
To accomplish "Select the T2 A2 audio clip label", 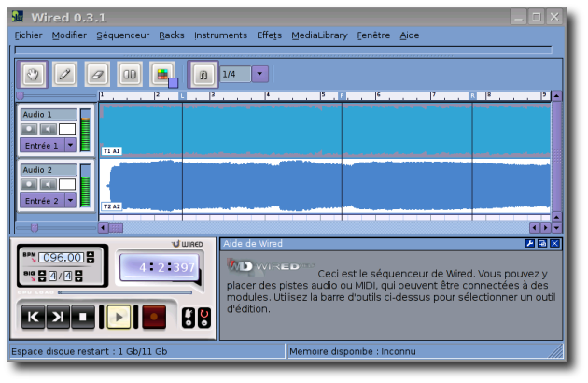I will 111,206.
